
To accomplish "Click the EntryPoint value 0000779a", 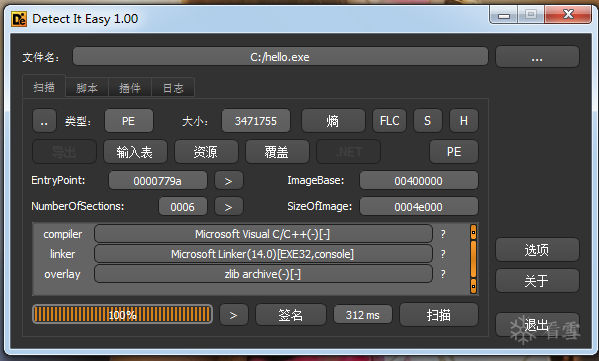I will [158, 181].
